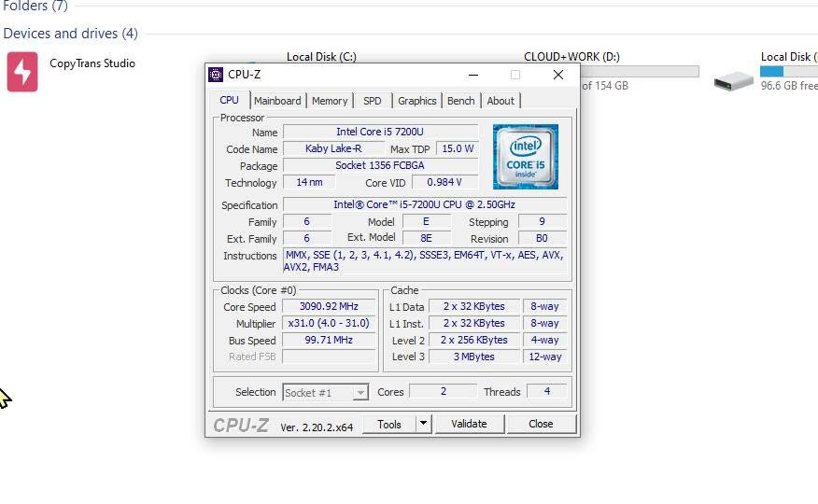Click the Level 2 value 2 x 256 KBytes
This screenshot has height=504, width=818.
click(473, 340)
